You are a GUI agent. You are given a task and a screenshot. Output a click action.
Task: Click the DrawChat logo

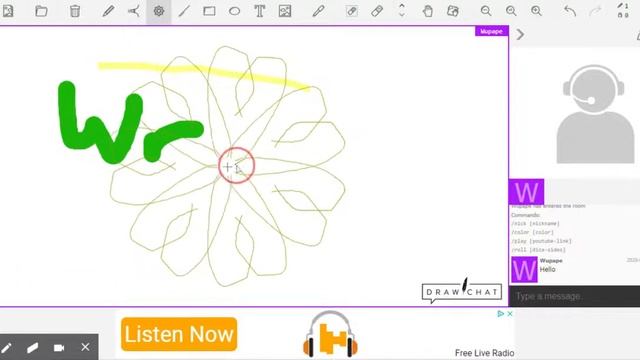coord(462,291)
